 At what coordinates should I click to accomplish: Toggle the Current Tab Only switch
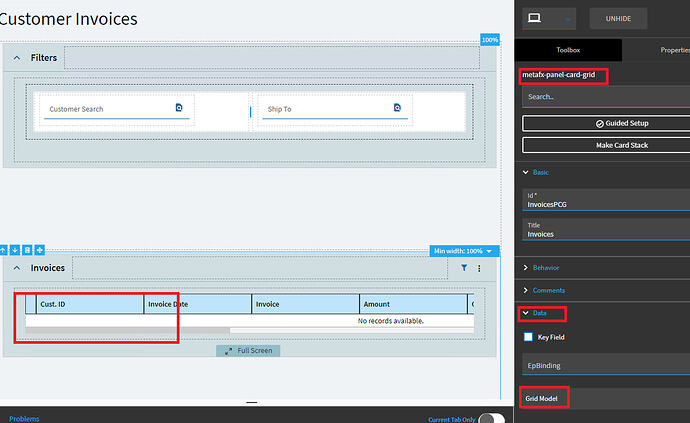(491, 419)
